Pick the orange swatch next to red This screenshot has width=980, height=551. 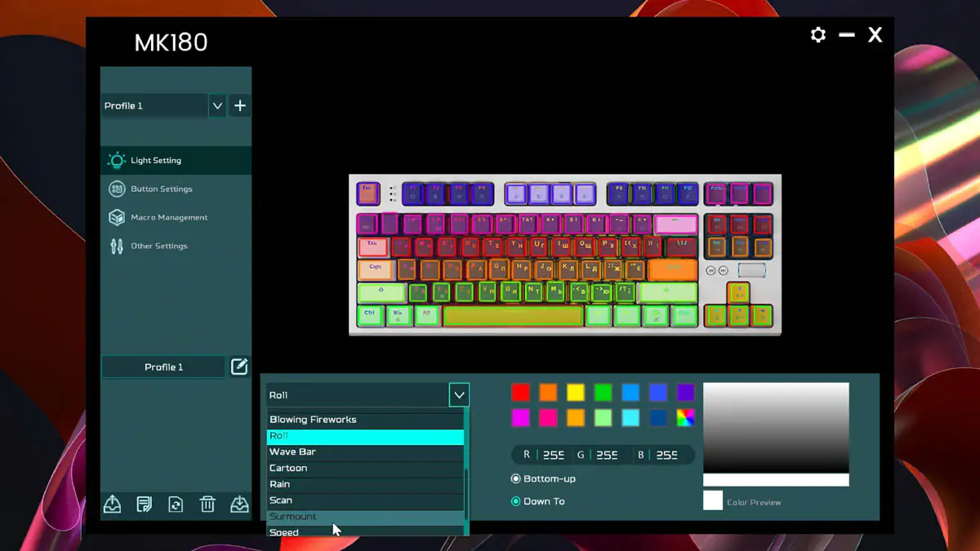coord(548,392)
